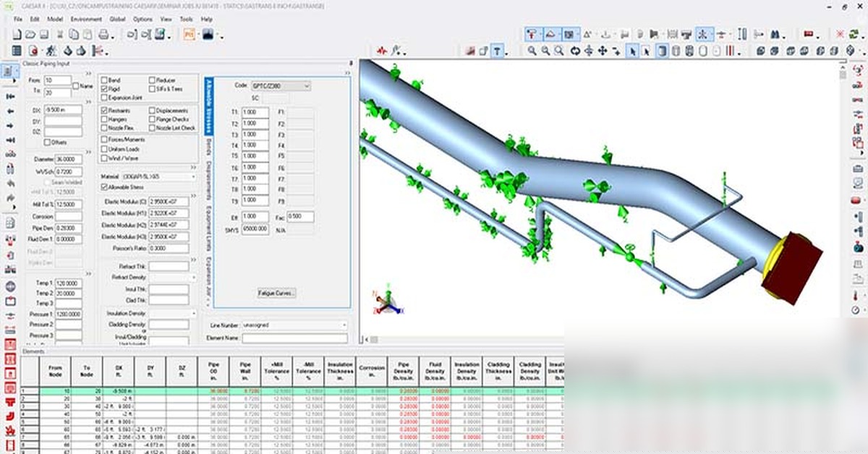
Task: Click the Orbit rotate view icon
Action: (575, 51)
